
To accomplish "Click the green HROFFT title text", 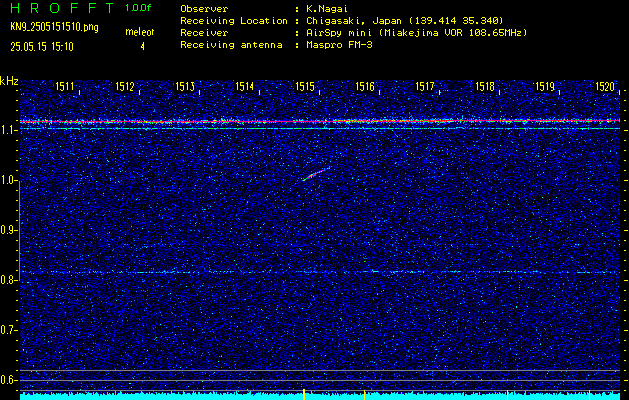I will tap(63, 8).
